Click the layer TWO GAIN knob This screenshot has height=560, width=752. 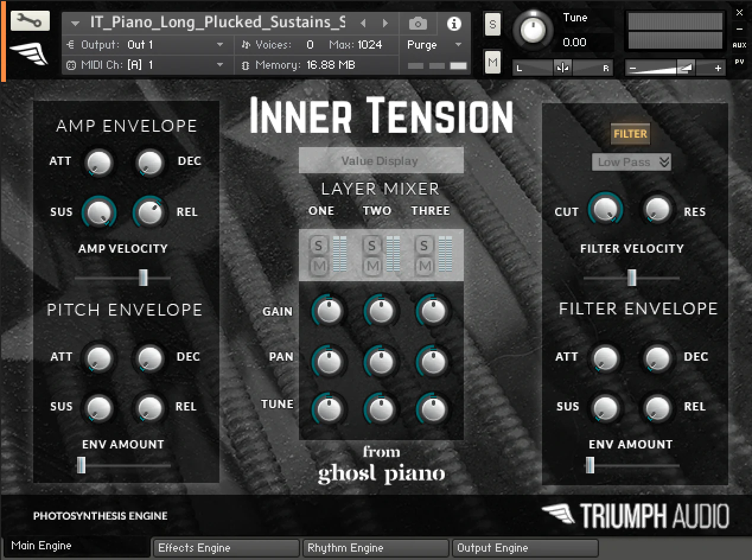click(x=381, y=311)
